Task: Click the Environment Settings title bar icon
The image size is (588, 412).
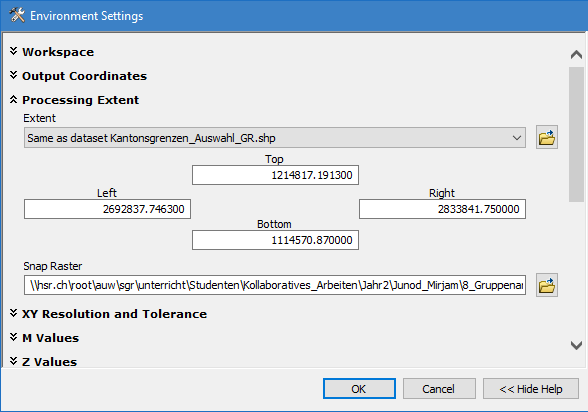Action: [x=17, y=15]
